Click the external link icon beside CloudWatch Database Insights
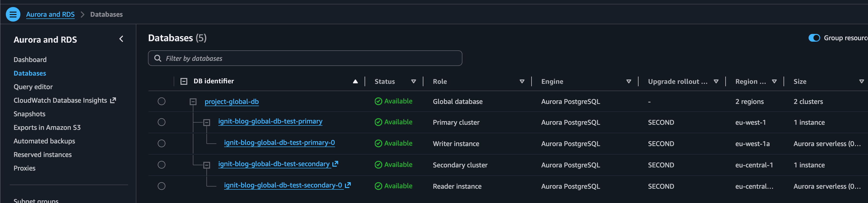868x203 pixels. tap(113, 100)
